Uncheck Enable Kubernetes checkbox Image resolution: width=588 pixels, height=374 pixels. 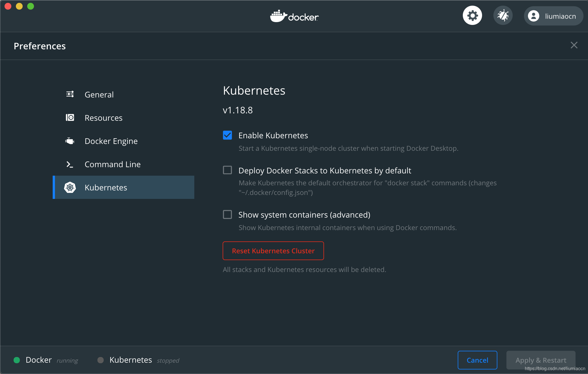227,135
